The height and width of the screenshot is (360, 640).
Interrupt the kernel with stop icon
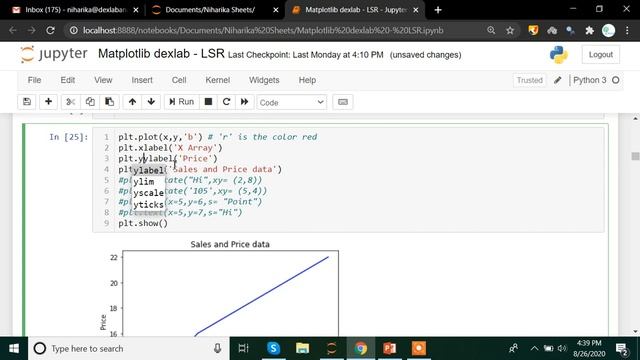[208, 102]
